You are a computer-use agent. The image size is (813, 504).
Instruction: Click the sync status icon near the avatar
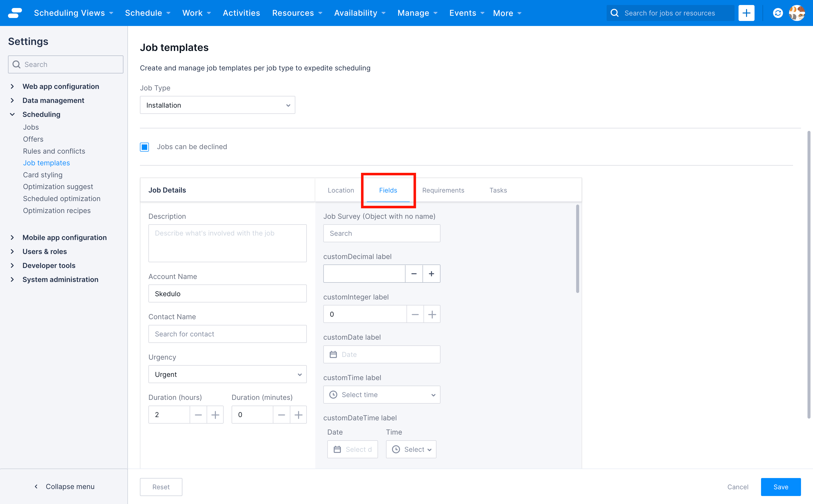point(777,13)
